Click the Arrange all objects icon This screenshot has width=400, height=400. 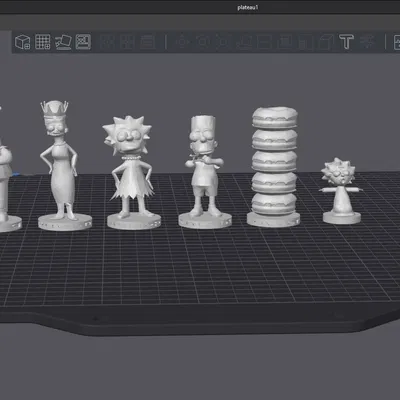83,42
